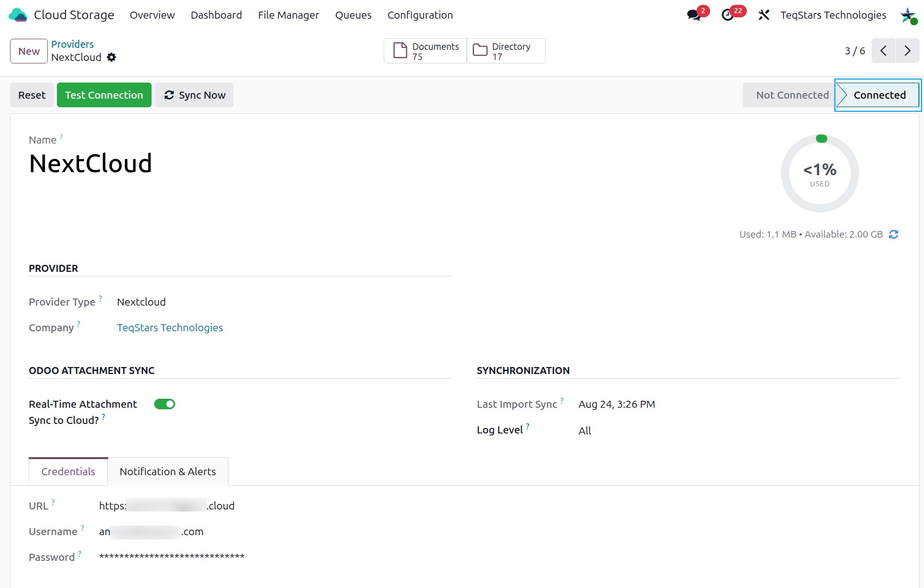Screen dimensions: 924x588
Task: Open the Dashboard menu
Action: coord(217,15)
